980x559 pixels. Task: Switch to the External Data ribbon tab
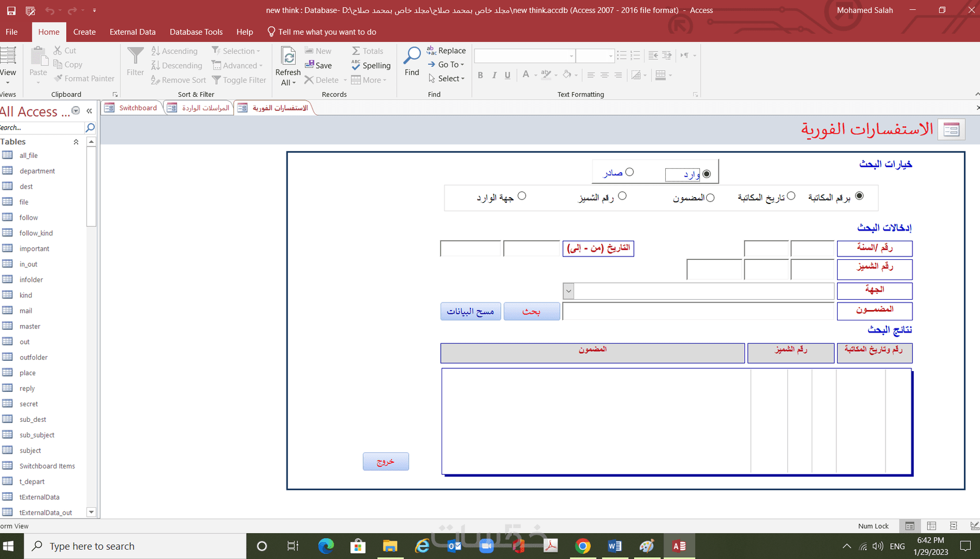tap(133, 32)
